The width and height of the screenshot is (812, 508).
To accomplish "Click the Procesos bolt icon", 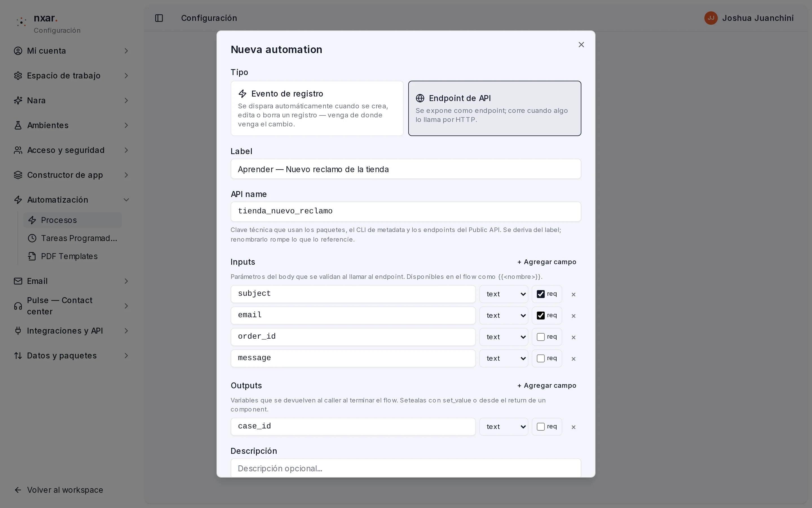I will [x=32, y=220].
